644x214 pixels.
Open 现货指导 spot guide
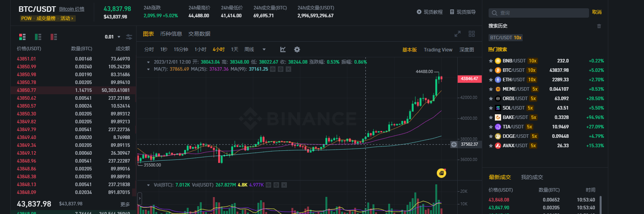click(463, 12)
